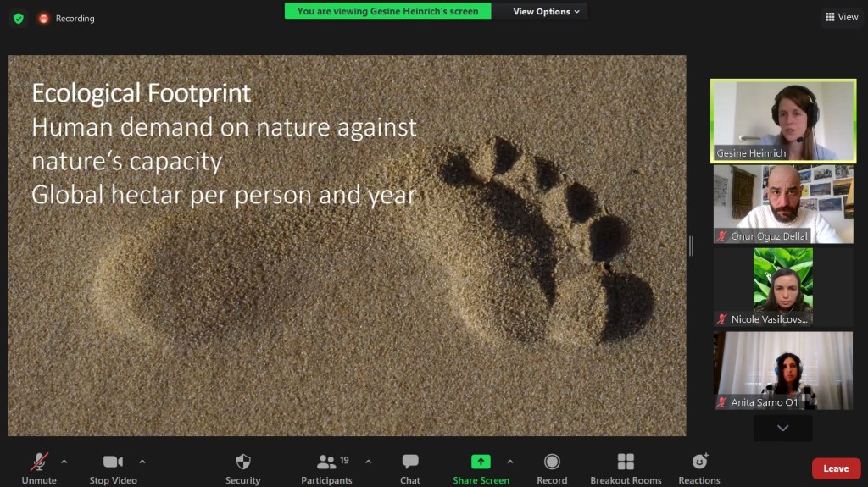Stop Video camera toggle
868x487 pixels.
tap(113, 468)
